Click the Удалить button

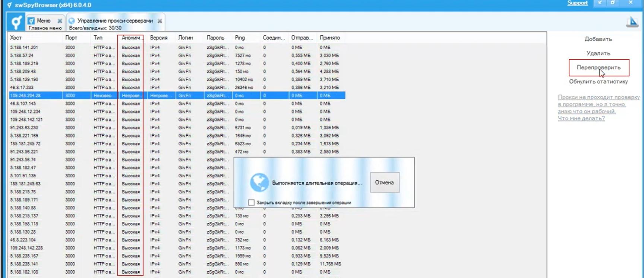[x=598, y=53]
